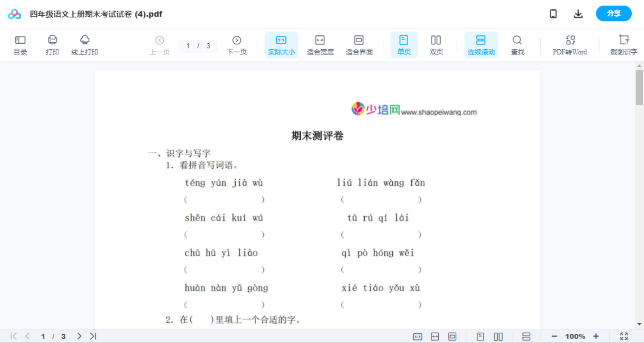Set zoom to 实际大小 actual size
Viewport: 644px width, 343px height.
click(x=281, y=45)
